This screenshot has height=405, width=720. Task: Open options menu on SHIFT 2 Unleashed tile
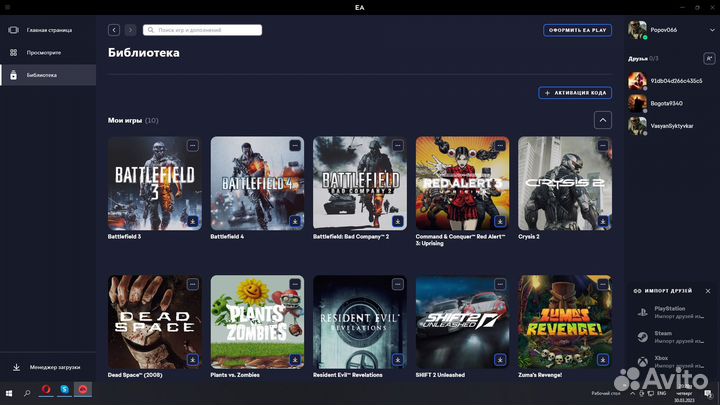coord(500,284)
